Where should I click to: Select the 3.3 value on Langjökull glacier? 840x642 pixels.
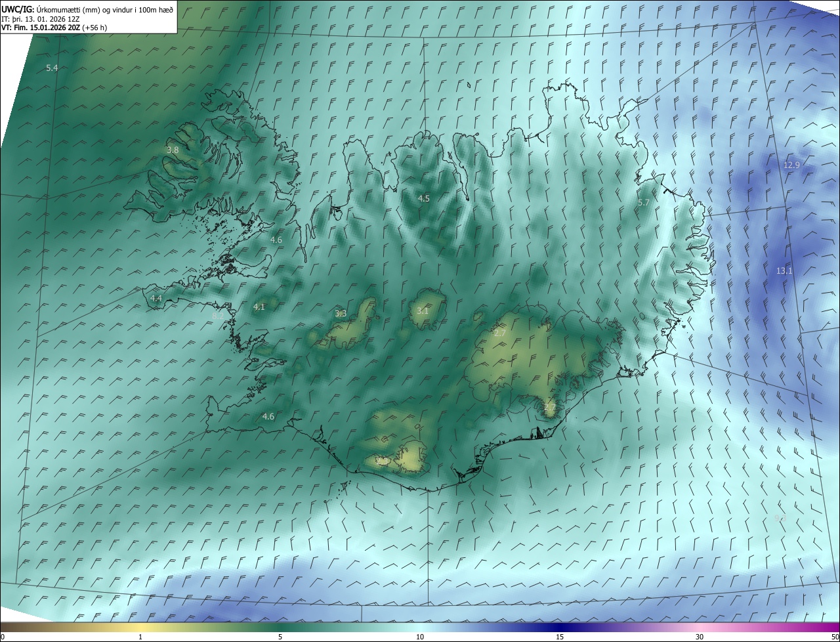click(341, 314)
